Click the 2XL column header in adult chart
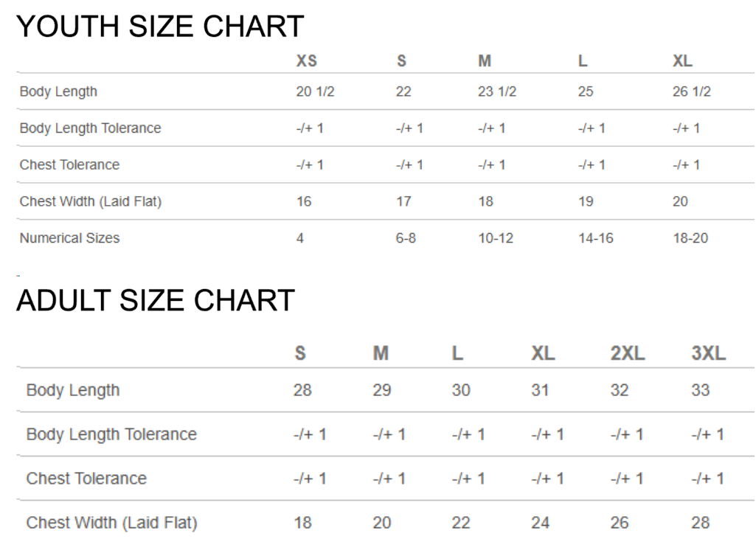 (628, 353)
